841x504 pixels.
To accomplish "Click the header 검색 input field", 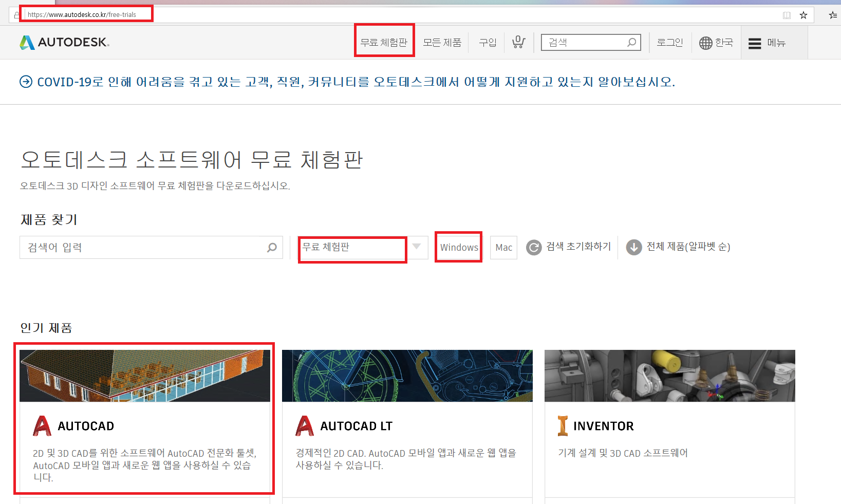I will 591,42.
